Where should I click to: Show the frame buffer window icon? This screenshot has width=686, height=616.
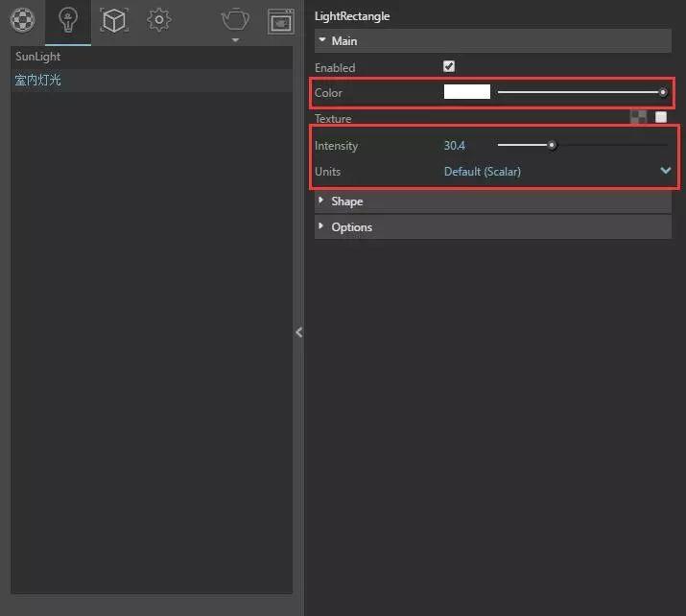281,21
